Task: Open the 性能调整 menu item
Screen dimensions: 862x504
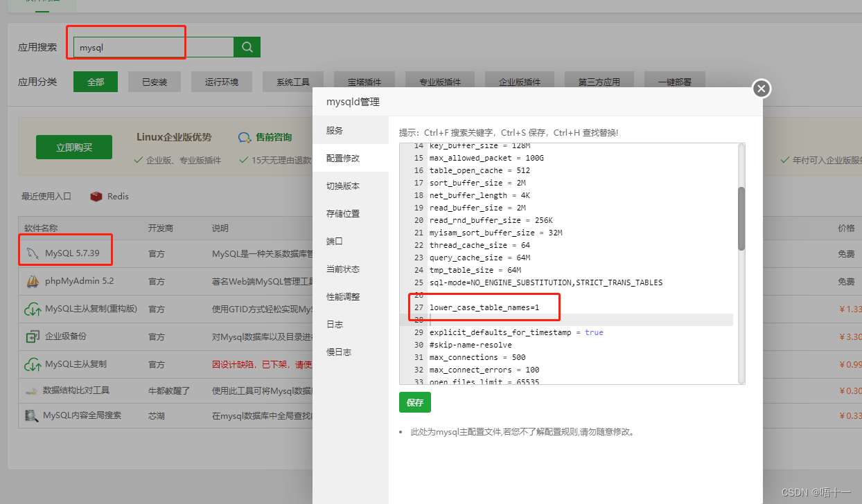Action: tap(351, 296)
